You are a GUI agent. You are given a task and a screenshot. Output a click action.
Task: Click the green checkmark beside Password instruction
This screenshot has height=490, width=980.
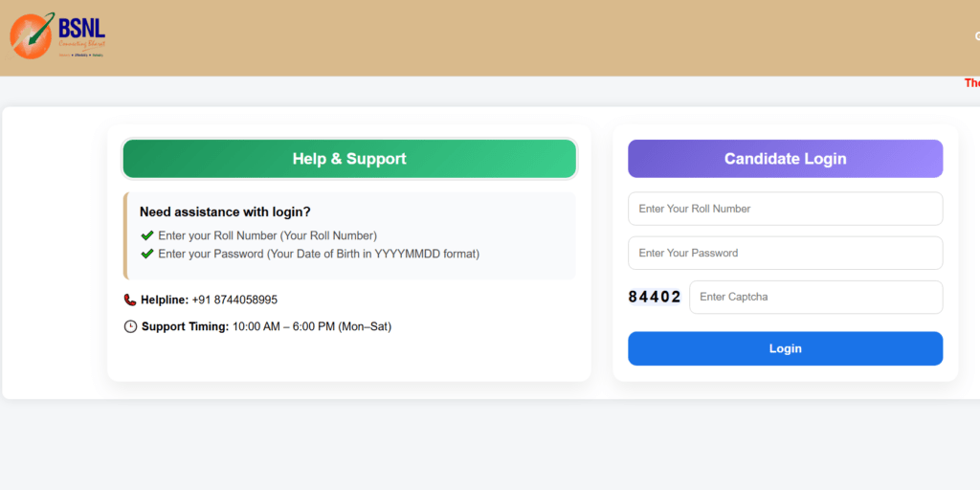coord(147,254)
